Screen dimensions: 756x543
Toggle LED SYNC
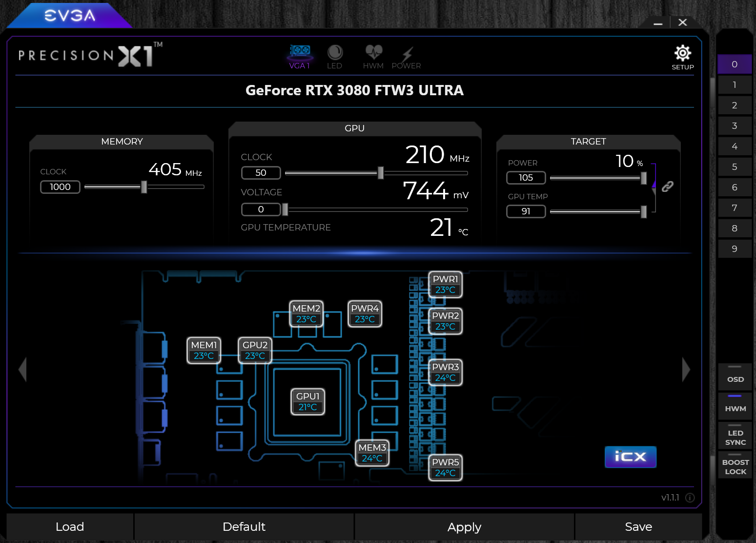[735, 435]
